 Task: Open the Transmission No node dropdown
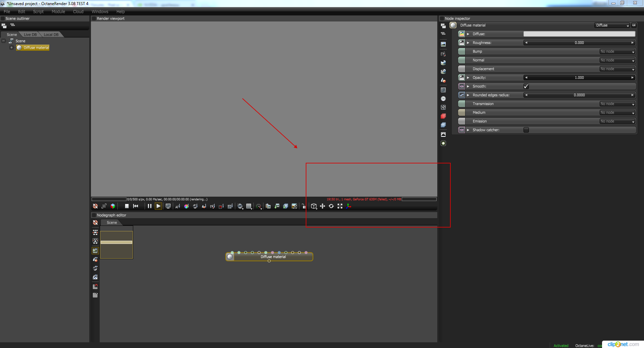point(617,104)
